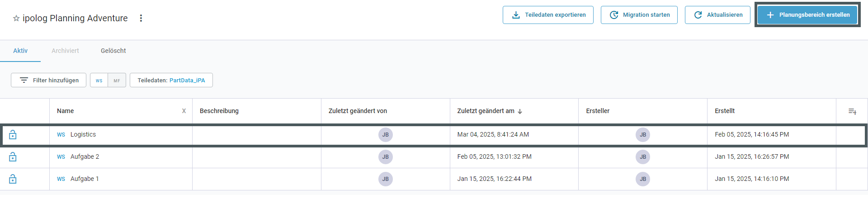Open the Logistics workspace row
Image resolution: width=868 pixels, height=199 pixels.
point(434,135)
